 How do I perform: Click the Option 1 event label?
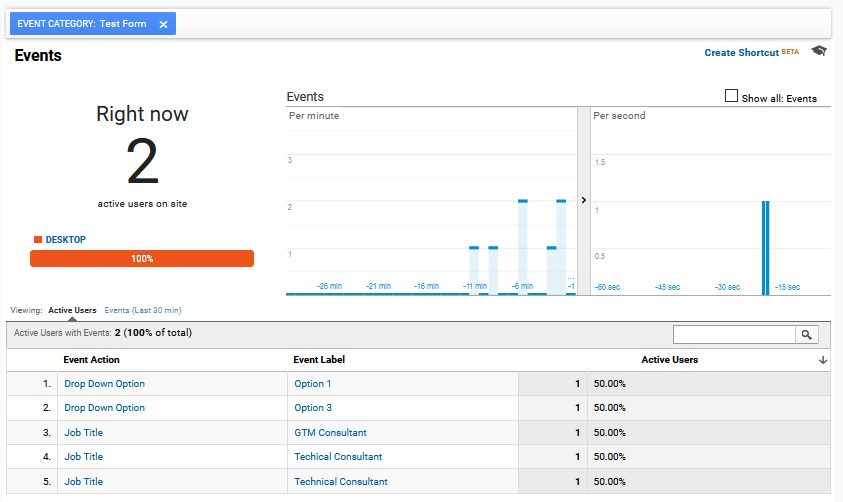[312, 384]
